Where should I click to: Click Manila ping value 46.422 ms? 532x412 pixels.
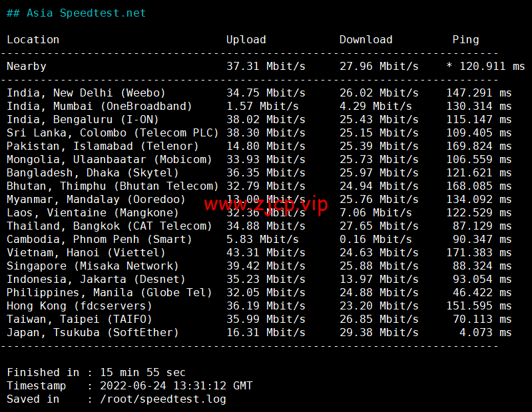[482, 292]
